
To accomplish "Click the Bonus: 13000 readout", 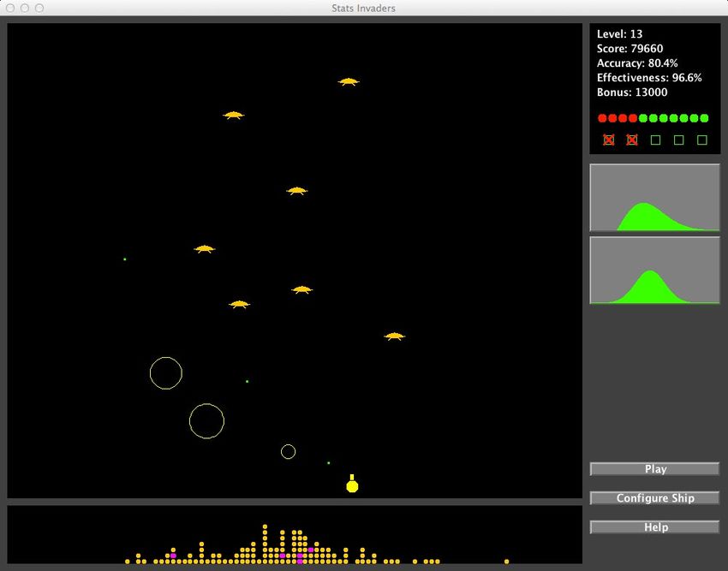I will tap(632, 92).
